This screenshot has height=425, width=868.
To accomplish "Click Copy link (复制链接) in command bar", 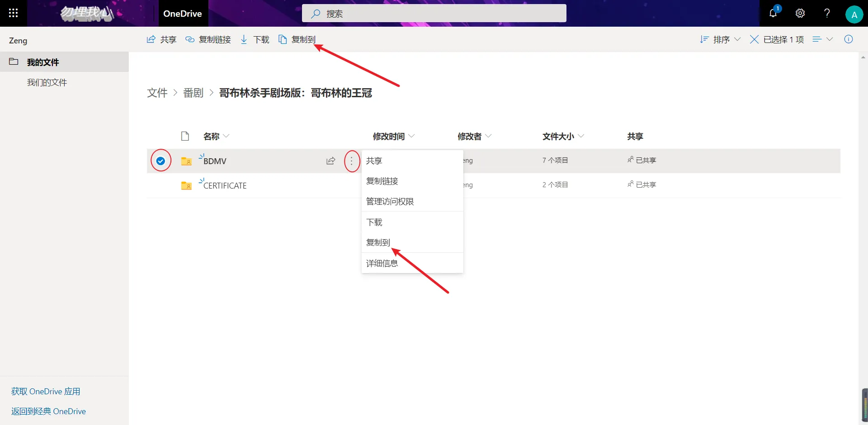I will (208, 39).
